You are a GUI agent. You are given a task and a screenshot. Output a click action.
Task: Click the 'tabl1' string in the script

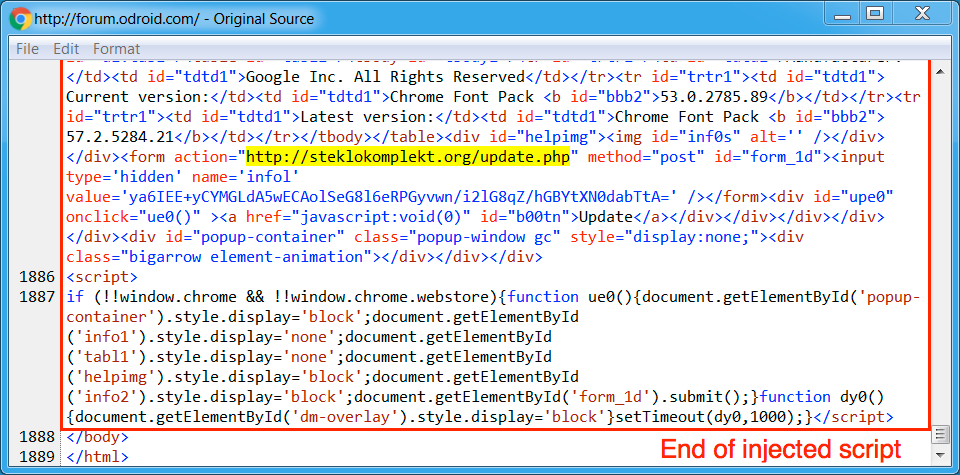(105, 356)
